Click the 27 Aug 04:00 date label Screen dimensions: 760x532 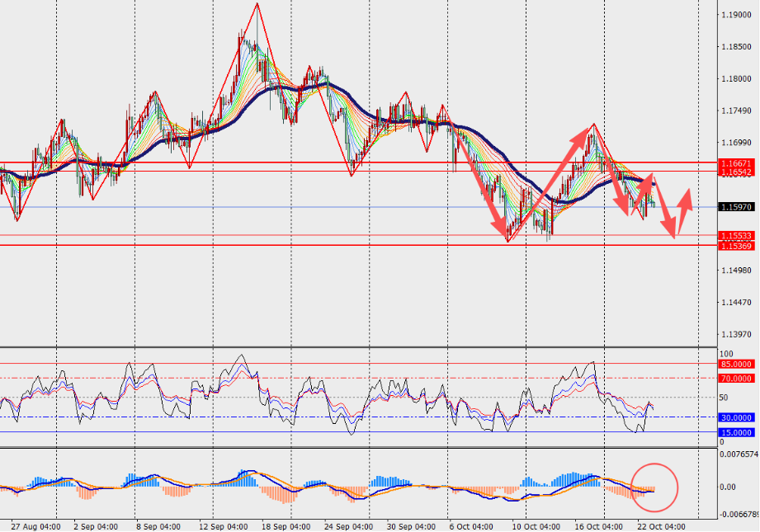35,525
